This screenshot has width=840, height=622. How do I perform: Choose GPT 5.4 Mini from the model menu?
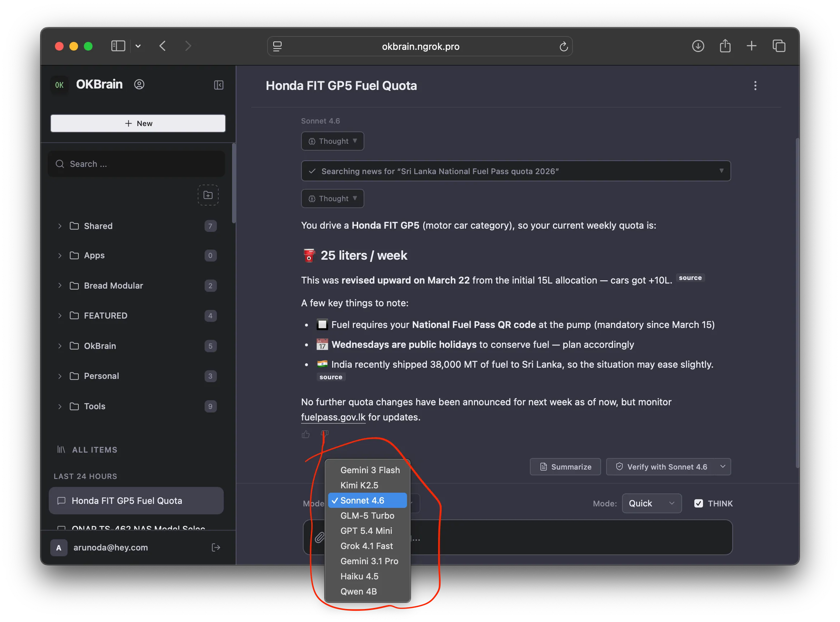point(366,531)
